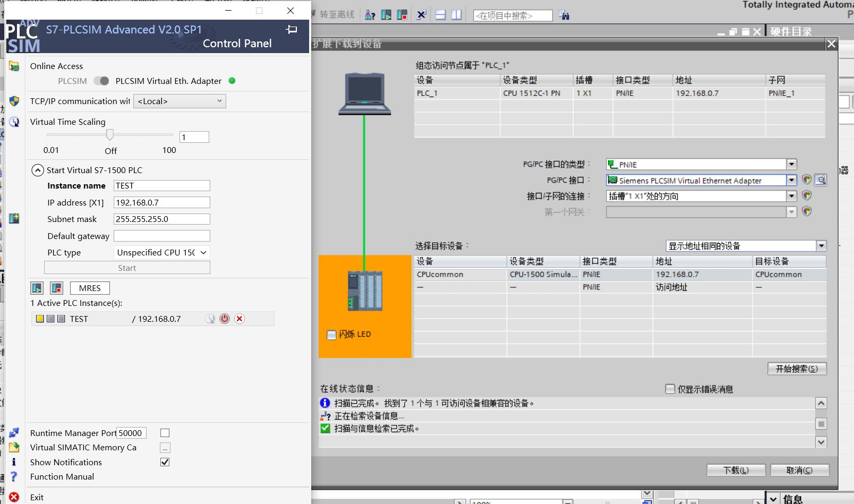The width and height of the screenshot is (854, 504).
Task: Click the IP address [X1] input field
Action: tap(161, 202)
